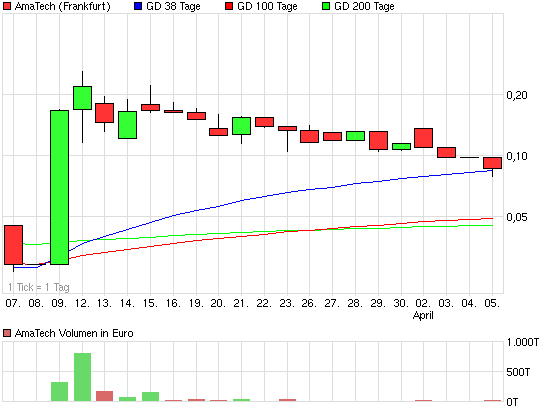
Task: Click the 0,05 price axis label
Action: [x=517, y=217]
